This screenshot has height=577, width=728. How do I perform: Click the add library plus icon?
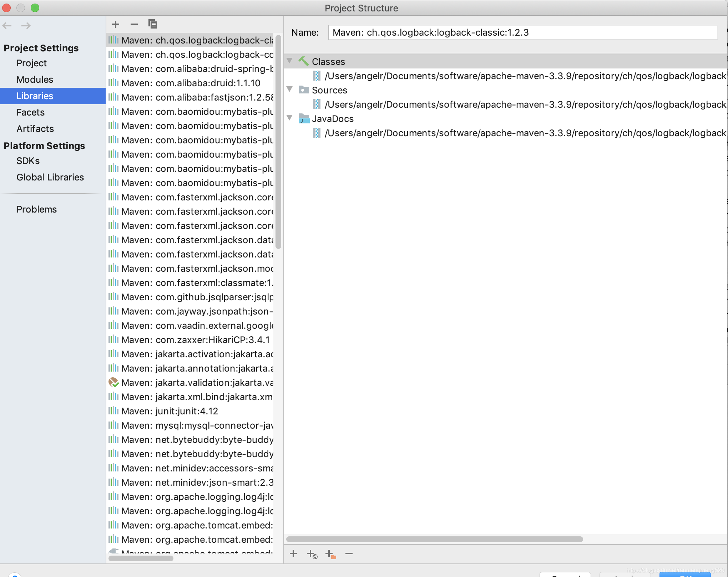[115, 24]
